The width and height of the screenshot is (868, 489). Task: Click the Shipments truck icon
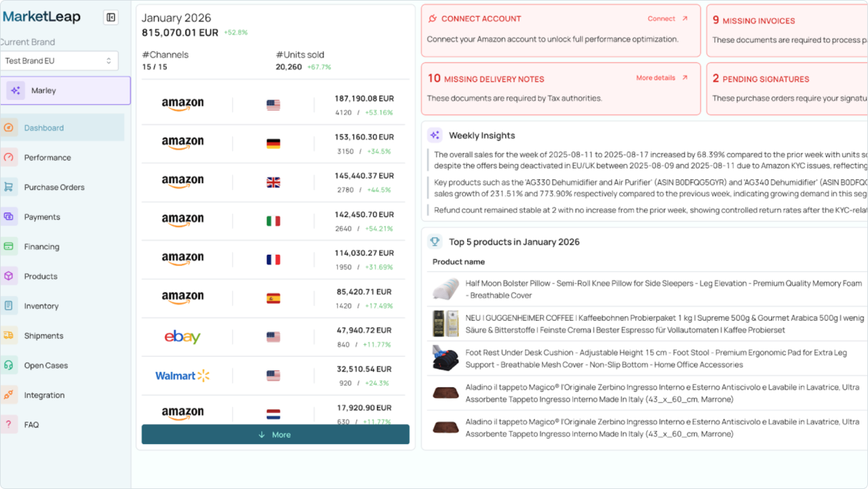(9, 335)
